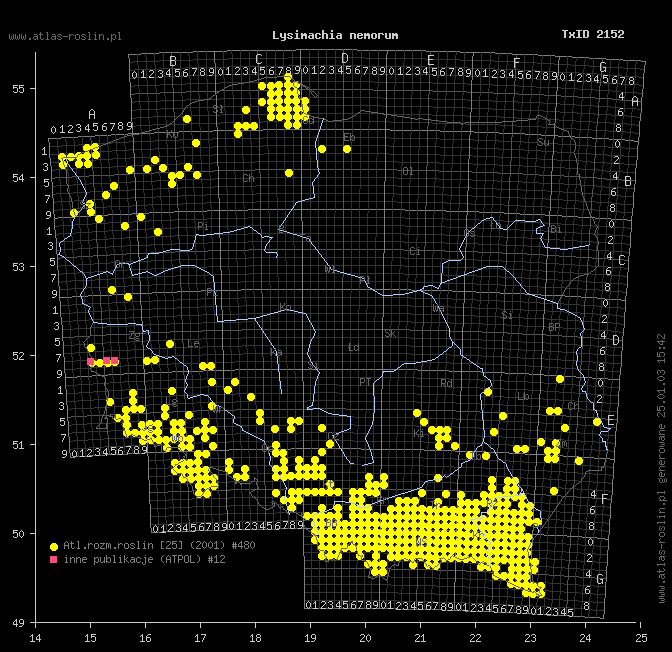Screen dimensions: 672x652
Task: Select legend entry inne publikacje (ATPOL) #12
Action: point(144,559)
